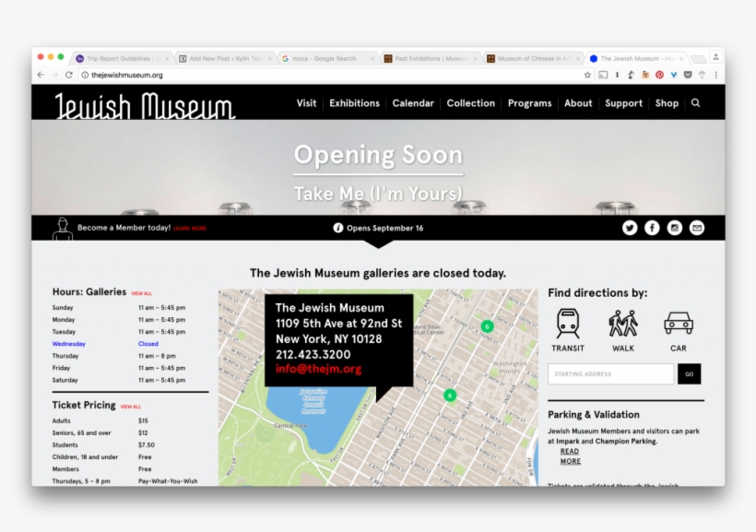Click the Starting Address input field
This screenshot has width=756, height=532.
[611, 373]
